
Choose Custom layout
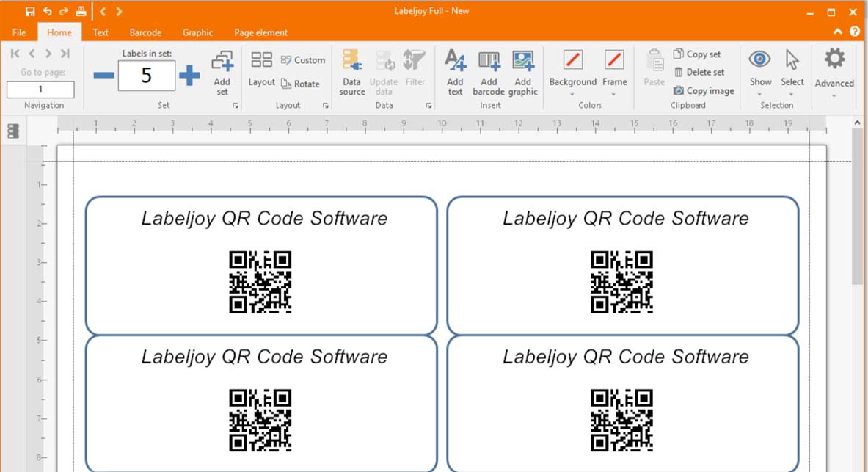pos(303,60)
